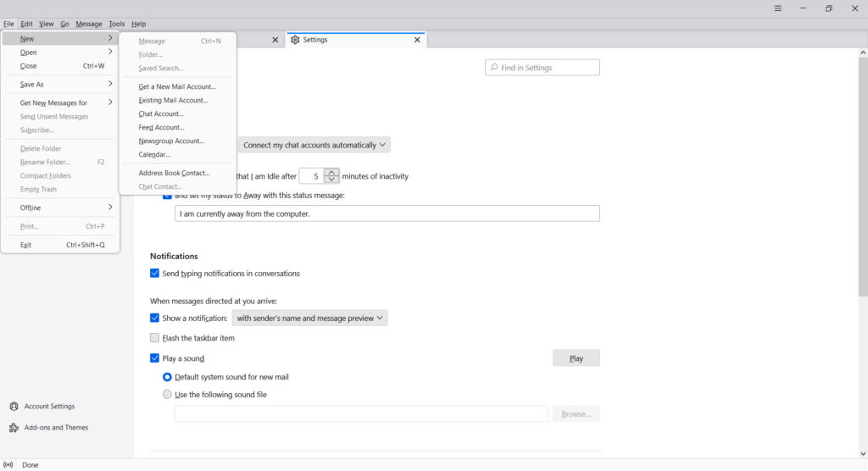The height and width of the screenshot is (471, 868).
Task: Close the tab left of Settings
Action: coord(275,40)
